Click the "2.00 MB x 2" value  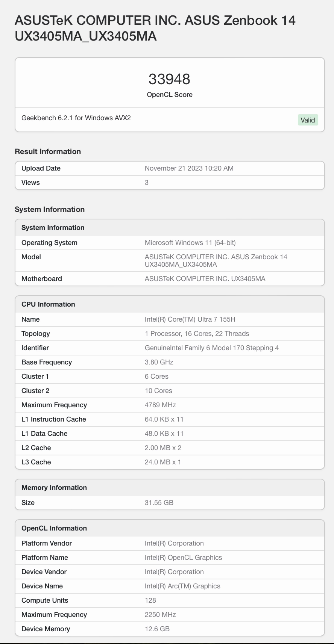163,448
